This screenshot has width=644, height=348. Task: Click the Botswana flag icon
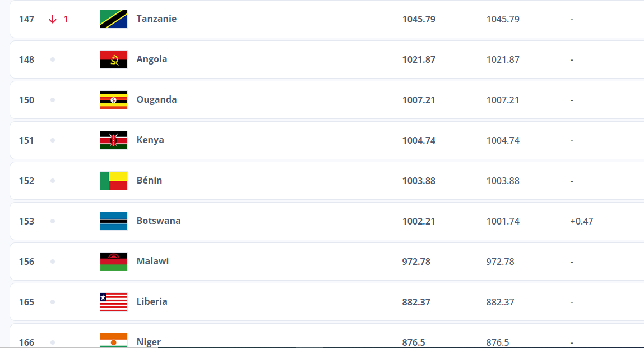point(114,221)
